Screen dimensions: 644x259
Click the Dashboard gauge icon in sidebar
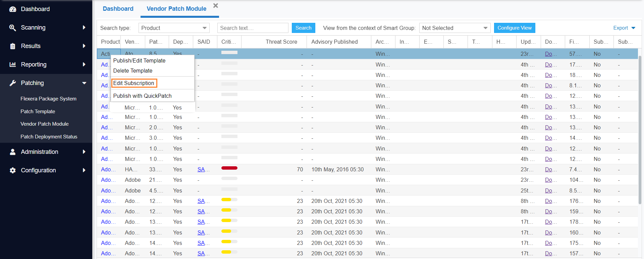click(x=13, y=9)
